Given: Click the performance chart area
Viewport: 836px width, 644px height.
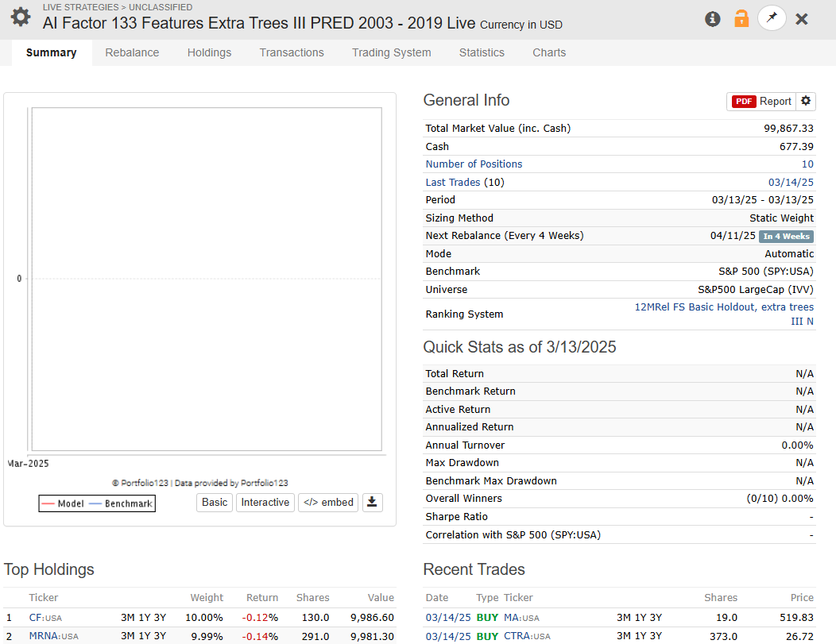Looking at the screenshot, I should (x=207, y=280).
